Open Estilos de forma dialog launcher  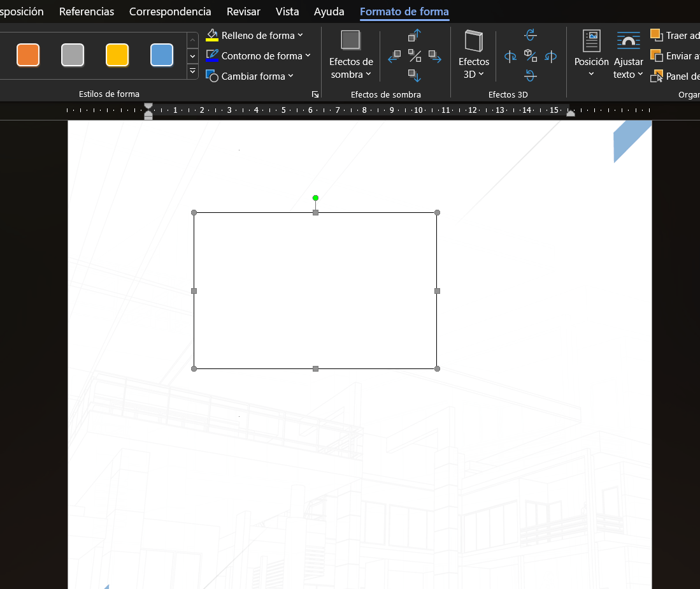pyautogui.click(x=315, y=94)
